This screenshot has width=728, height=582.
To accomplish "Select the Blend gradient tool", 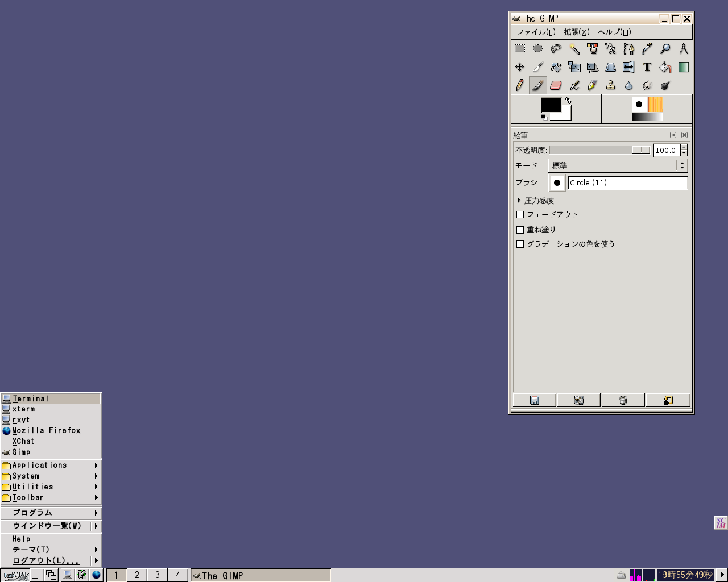I will tap(684, 67).
